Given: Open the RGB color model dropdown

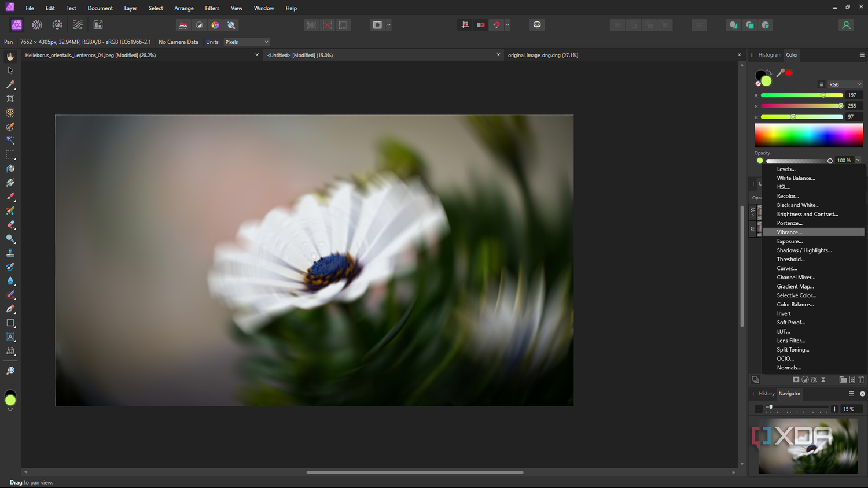Looking at the screenshot, I should 845,84.
